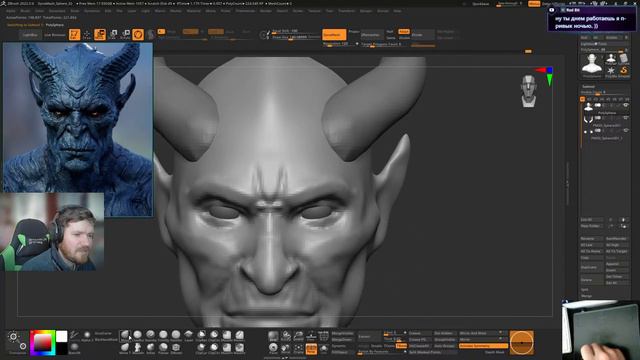Select the black secondary color swatch
This screenshot has height=360, width=640.
tap(62, 349)
